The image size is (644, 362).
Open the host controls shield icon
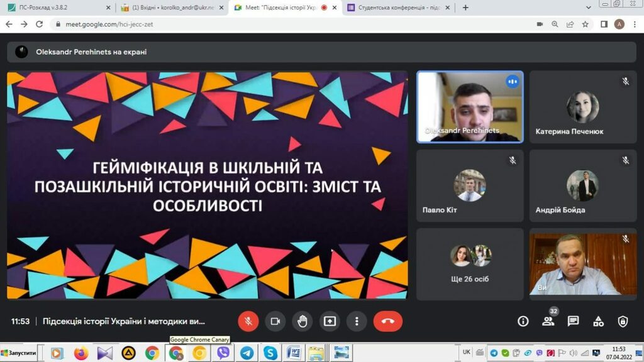click(x=623, y=321)
